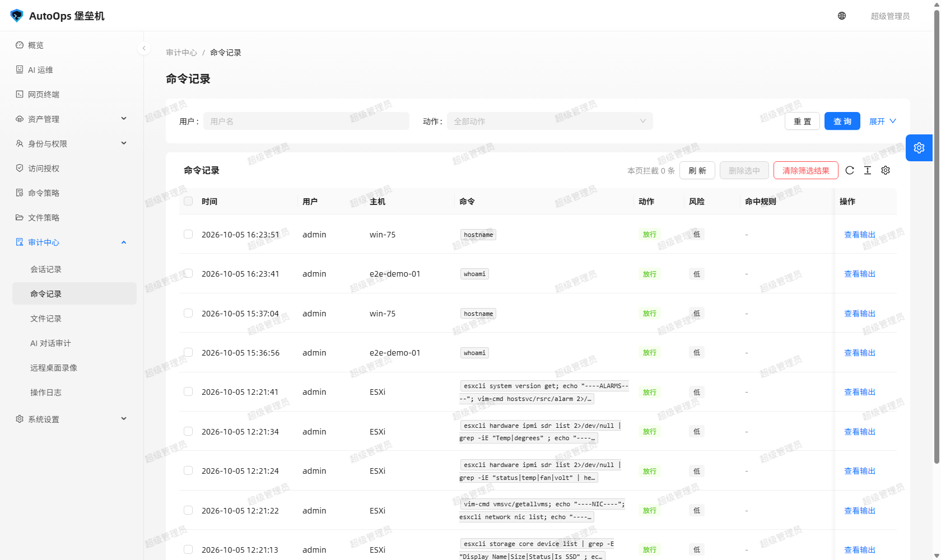Click the system settings gear icon
The height and width of the screenshot is (560, 941).
pos(20,419)
